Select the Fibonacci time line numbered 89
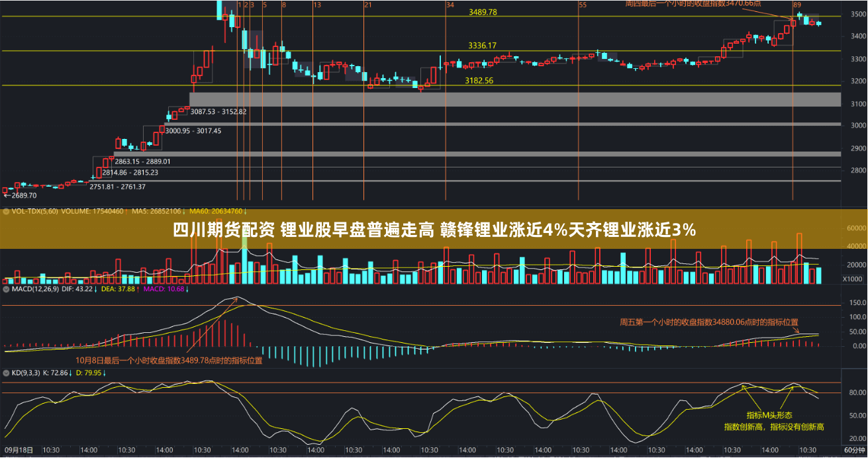This screenshot has height=458, width=868. point(797,5)
